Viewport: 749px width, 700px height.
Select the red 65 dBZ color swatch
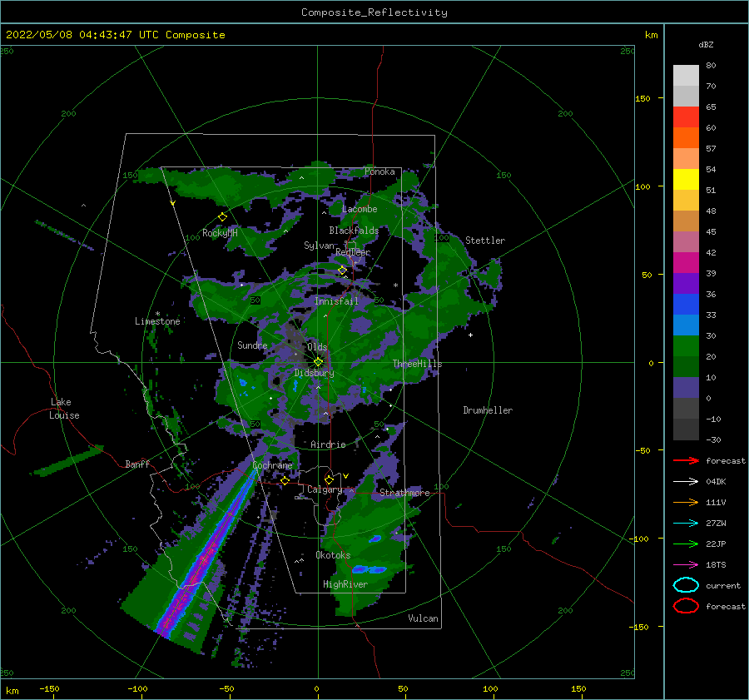(686, 117)
